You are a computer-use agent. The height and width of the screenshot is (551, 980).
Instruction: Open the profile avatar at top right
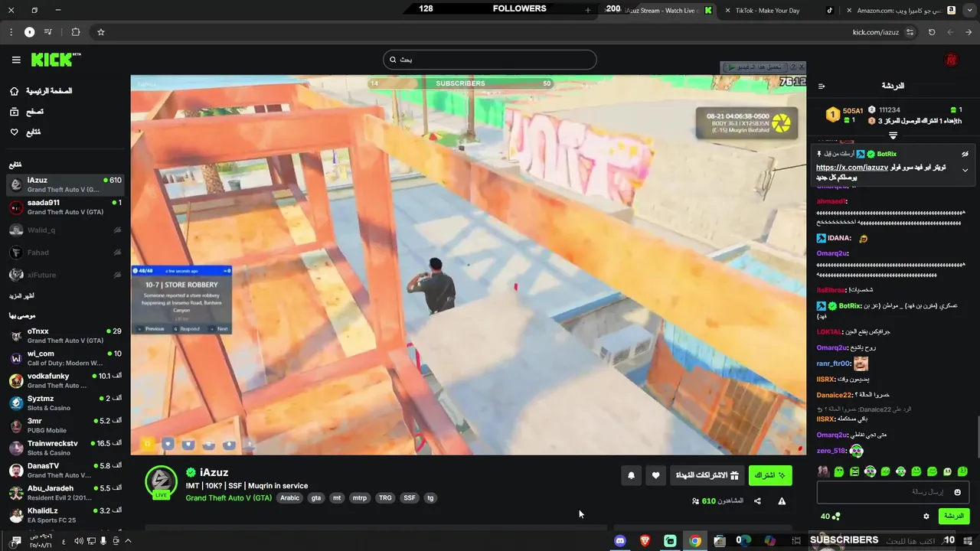point(951,60)
